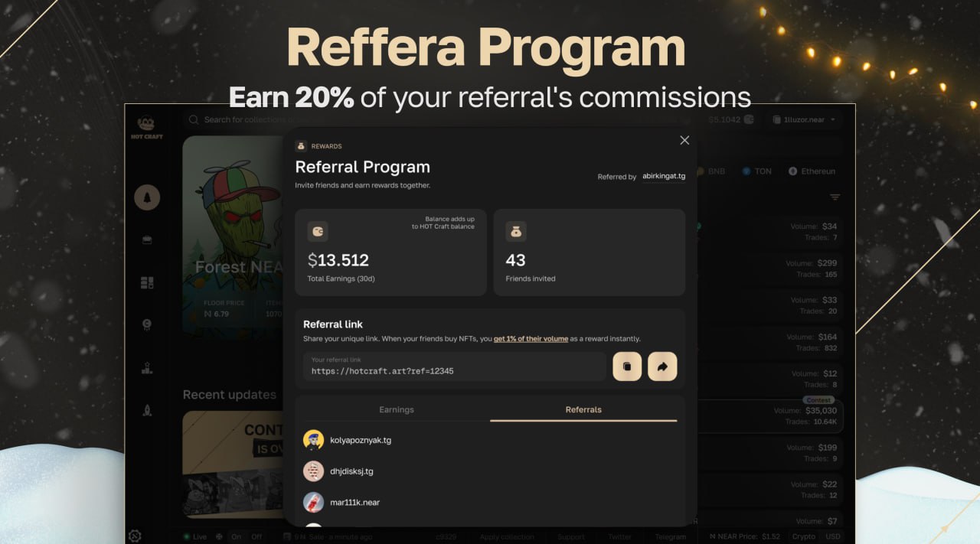
Task: Select the Ethereum chain filter
Action: coord(812,171)
